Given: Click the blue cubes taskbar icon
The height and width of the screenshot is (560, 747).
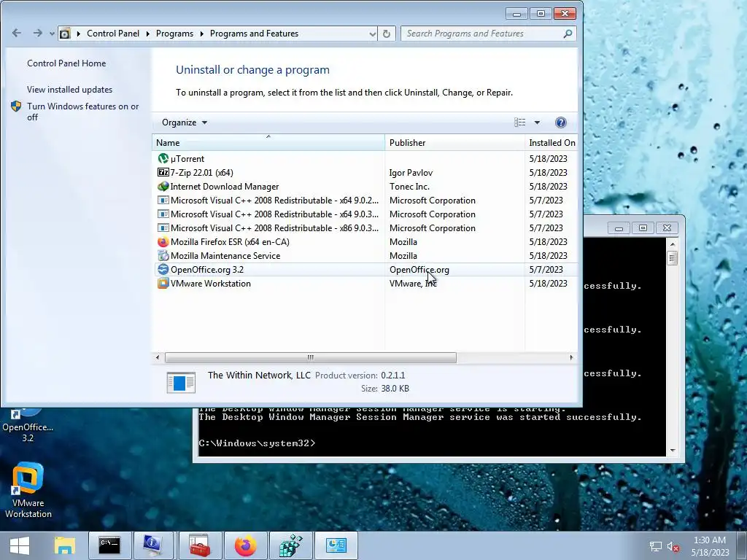Looking at the screenshot, I should 290,545.
